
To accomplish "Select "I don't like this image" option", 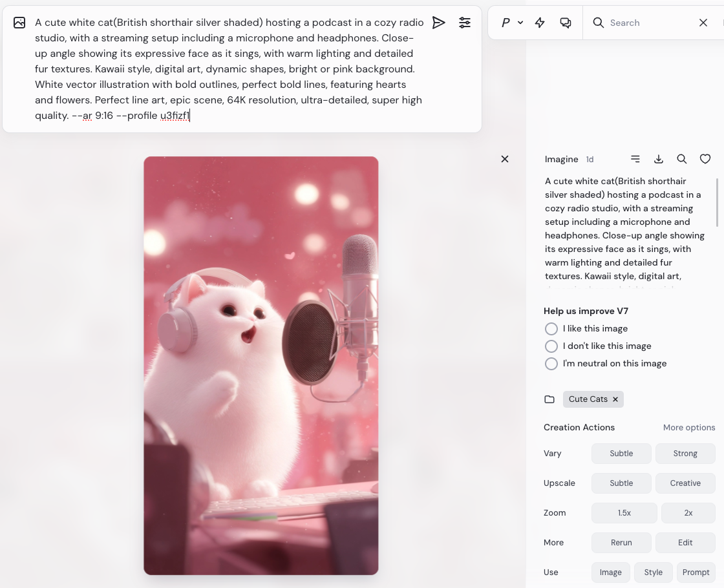I will click(551, 346).
